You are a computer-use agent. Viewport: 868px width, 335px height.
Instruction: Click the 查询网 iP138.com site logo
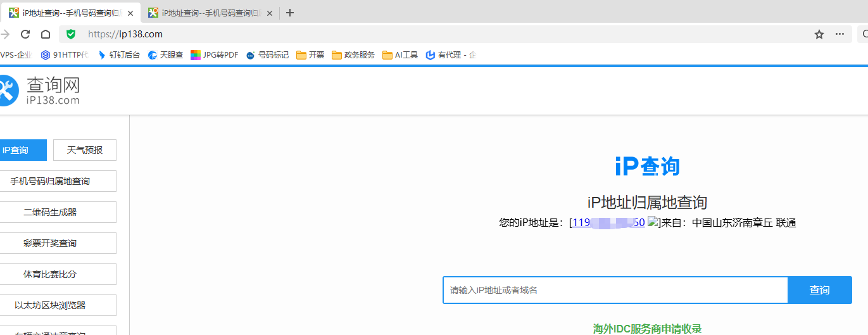(40, 91)
